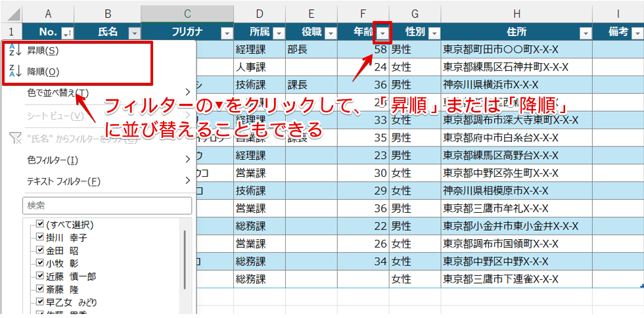Select column A header
644x318 pixels.
(x=48, y=14)
